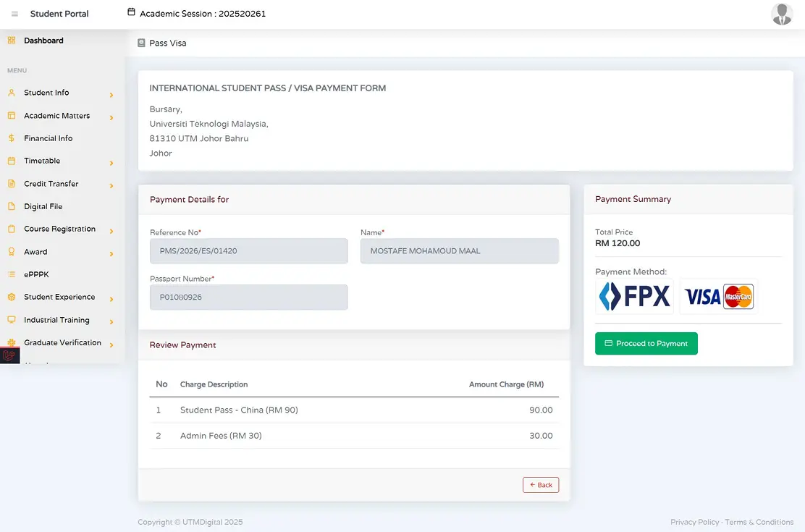Click the Course Registration clipboard icon
Viewport: 805px width, 532px height.
(12, 229)
